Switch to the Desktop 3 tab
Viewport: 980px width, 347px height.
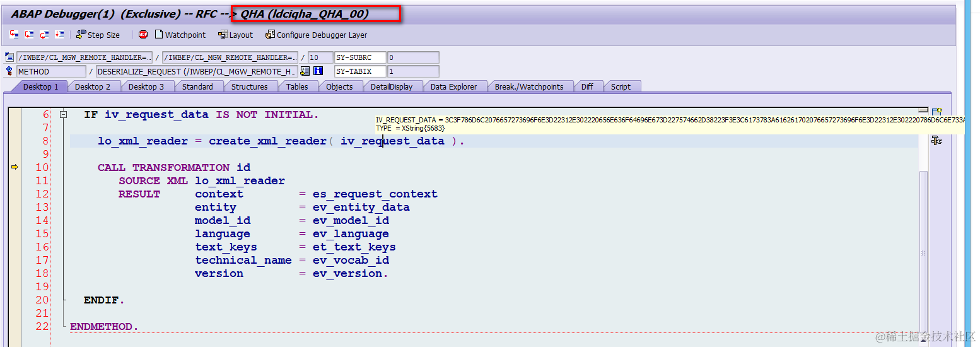pyautogui.click(x=146, y=86)
